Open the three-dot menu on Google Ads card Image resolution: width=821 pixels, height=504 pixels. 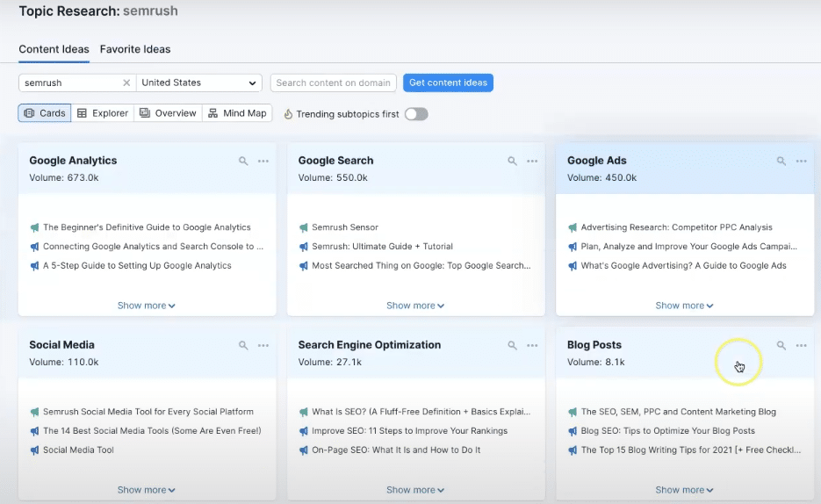pos(802,162)
